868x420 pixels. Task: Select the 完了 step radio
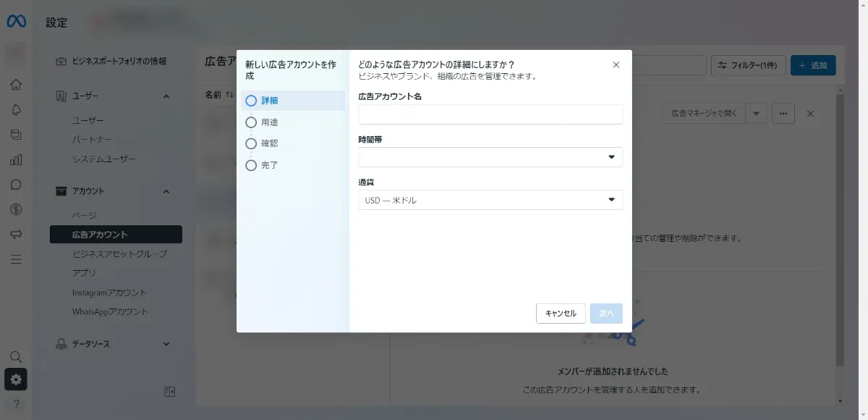click(x=251, y=165)
